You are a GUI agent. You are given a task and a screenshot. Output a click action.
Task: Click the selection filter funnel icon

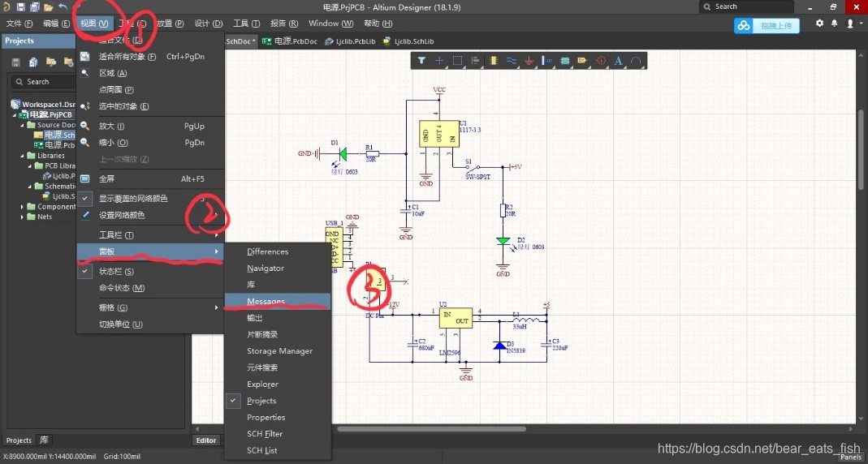(421, 61)
